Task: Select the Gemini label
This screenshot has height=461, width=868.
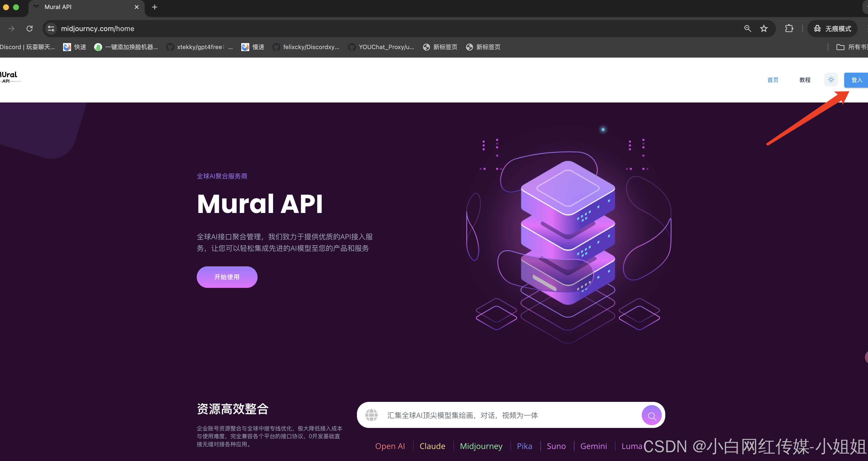Action: (593, 446)
